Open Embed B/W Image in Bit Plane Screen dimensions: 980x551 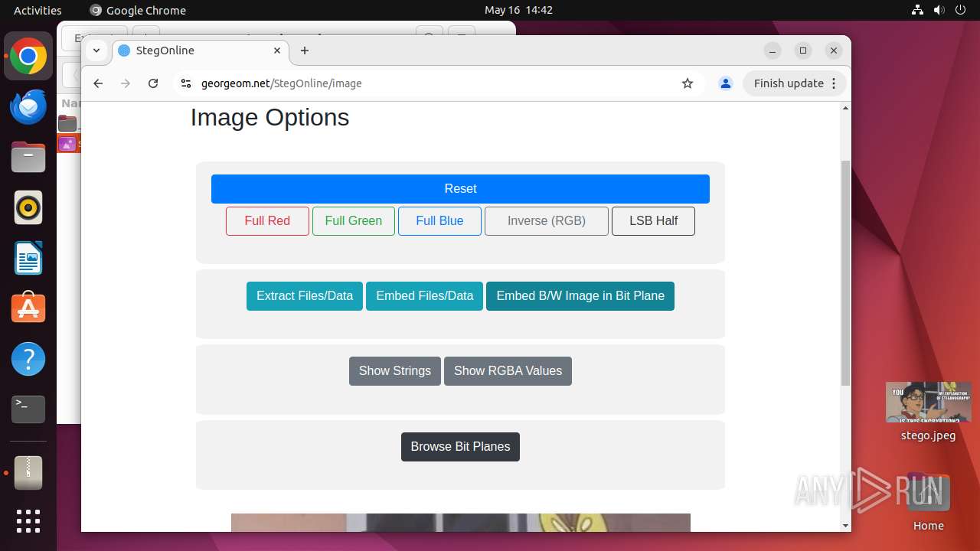(580, 296)
